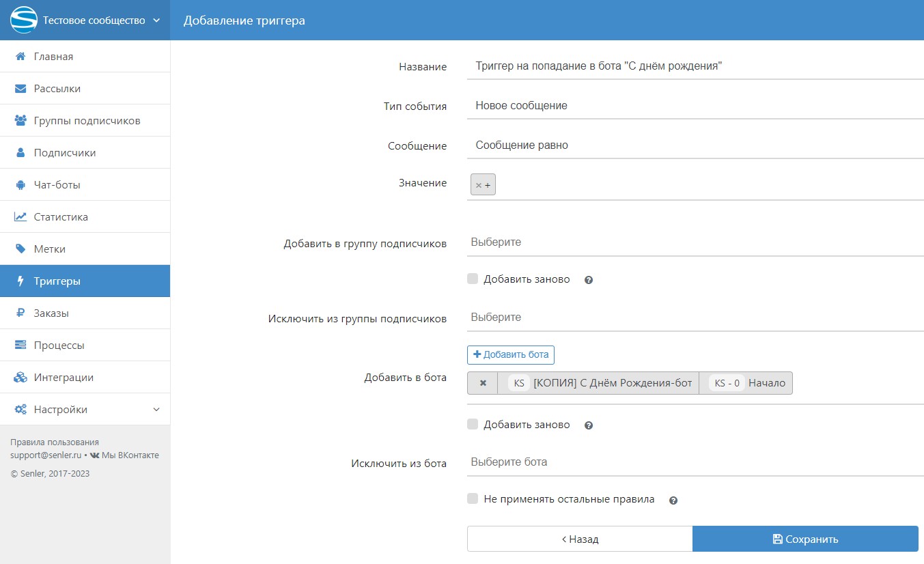The height and width of the screenshot is (564, 924).
Task: Click the Добавить бота button
Action: (511, 355)
